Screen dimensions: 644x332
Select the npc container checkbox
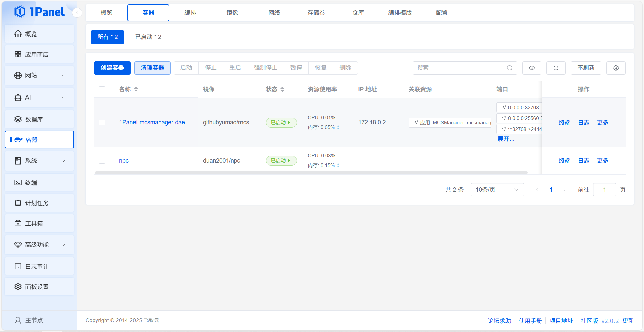click(x=102, y=161)
